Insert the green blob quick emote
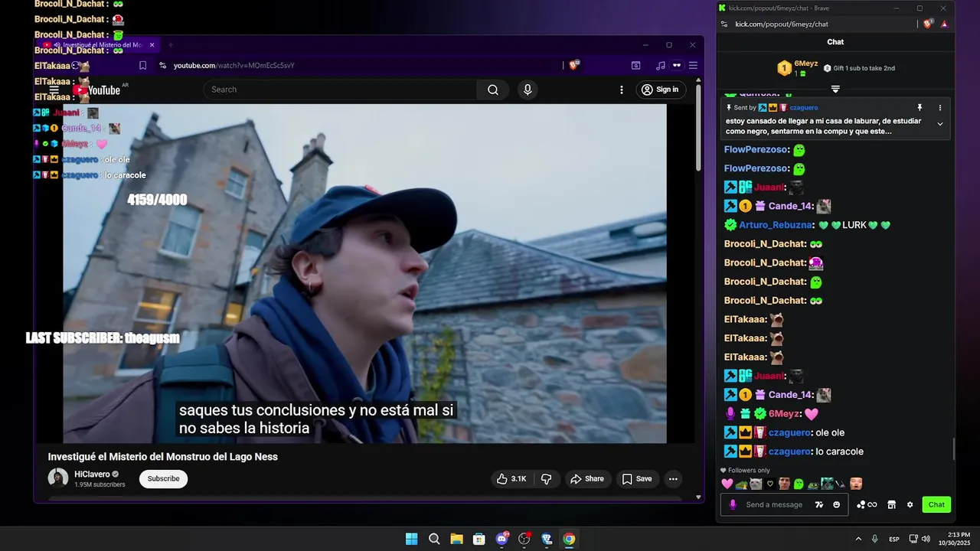 point(799,484)
